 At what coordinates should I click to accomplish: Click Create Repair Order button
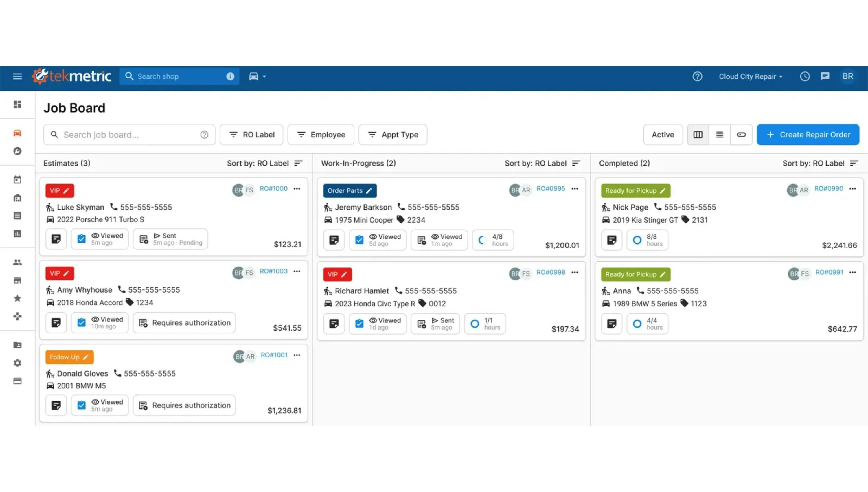(808, 135)
